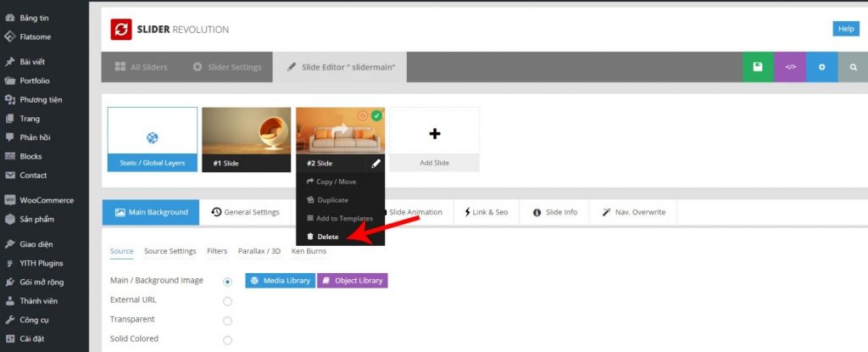Open the blue gear settings icon

click(822, 67)
